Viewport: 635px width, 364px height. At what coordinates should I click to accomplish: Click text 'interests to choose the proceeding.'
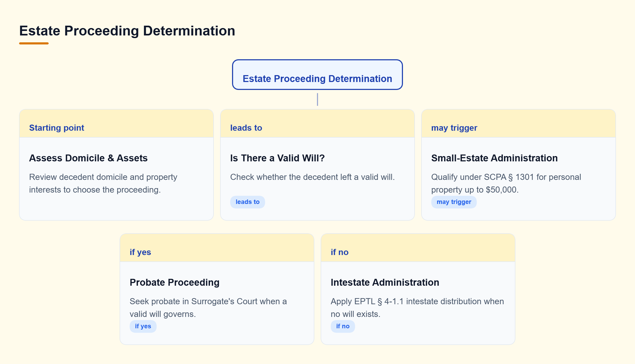[95, 190]
